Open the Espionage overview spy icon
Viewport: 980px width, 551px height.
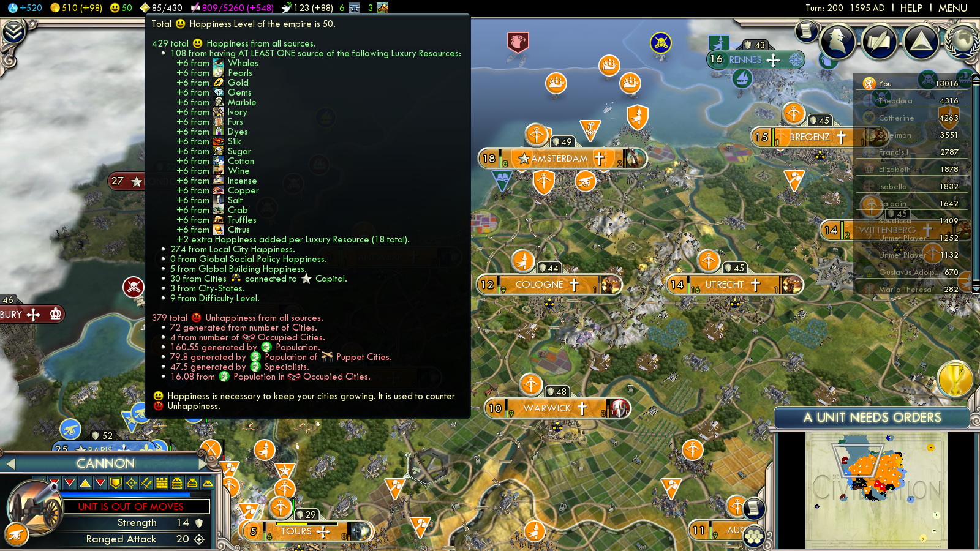click(837, 42)
